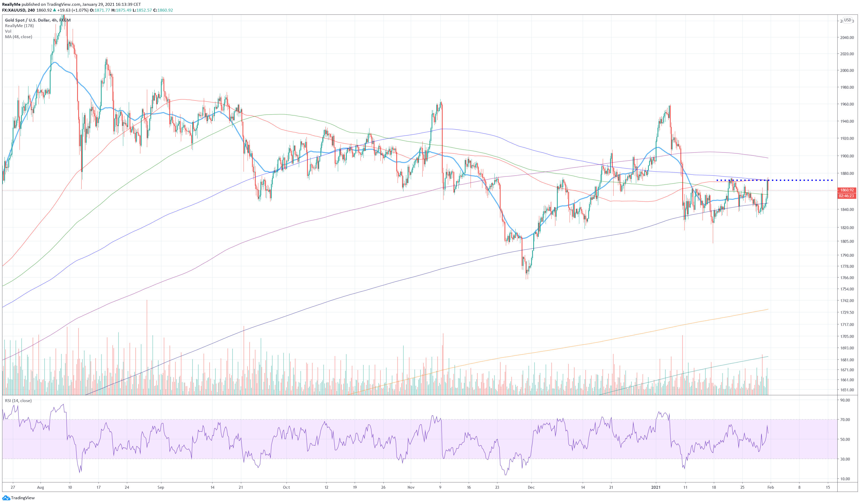Select the blue dotted horizontal resistance line

(x=775, y=180)
